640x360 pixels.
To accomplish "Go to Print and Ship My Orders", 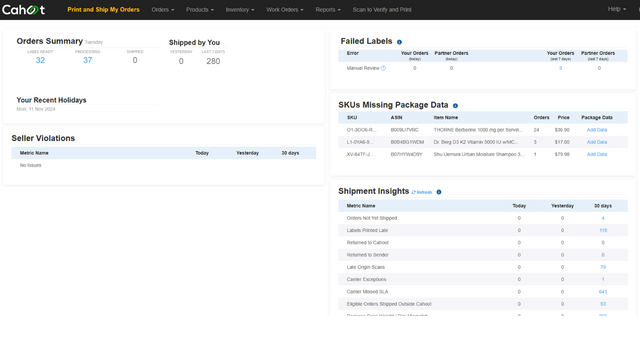I will (103, 9).
